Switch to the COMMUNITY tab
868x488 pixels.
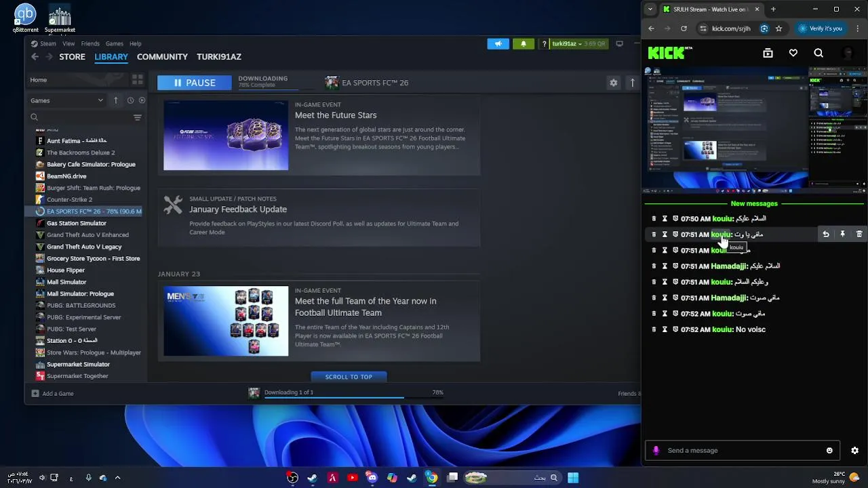[162, 57]
